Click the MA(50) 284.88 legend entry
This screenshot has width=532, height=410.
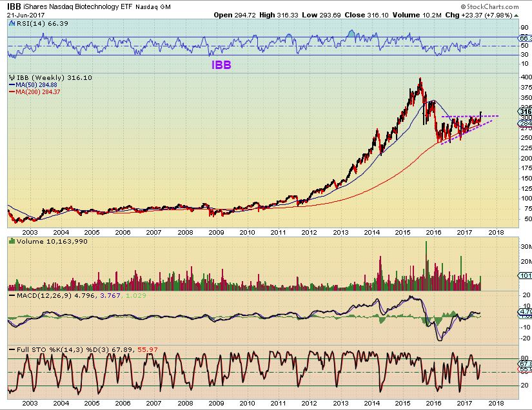point(36,85)
